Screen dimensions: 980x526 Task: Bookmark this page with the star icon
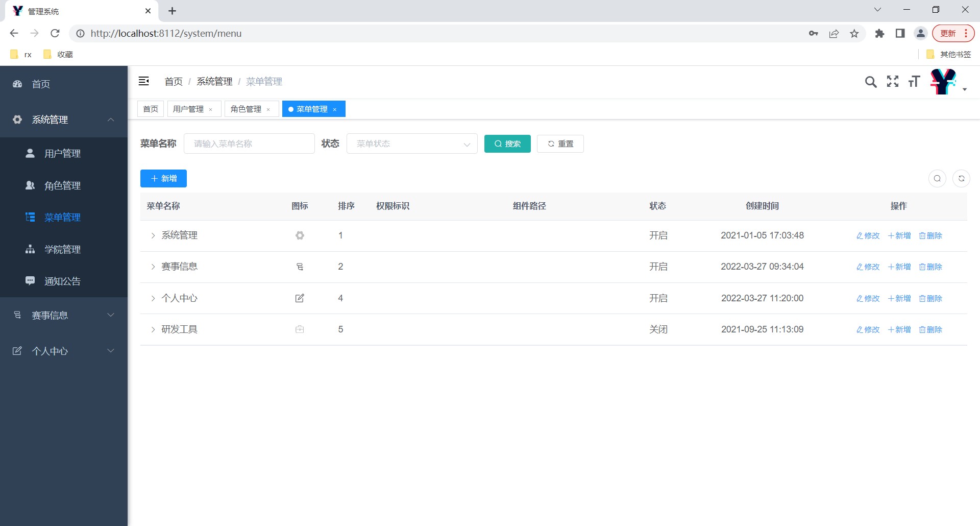(854, 34)
